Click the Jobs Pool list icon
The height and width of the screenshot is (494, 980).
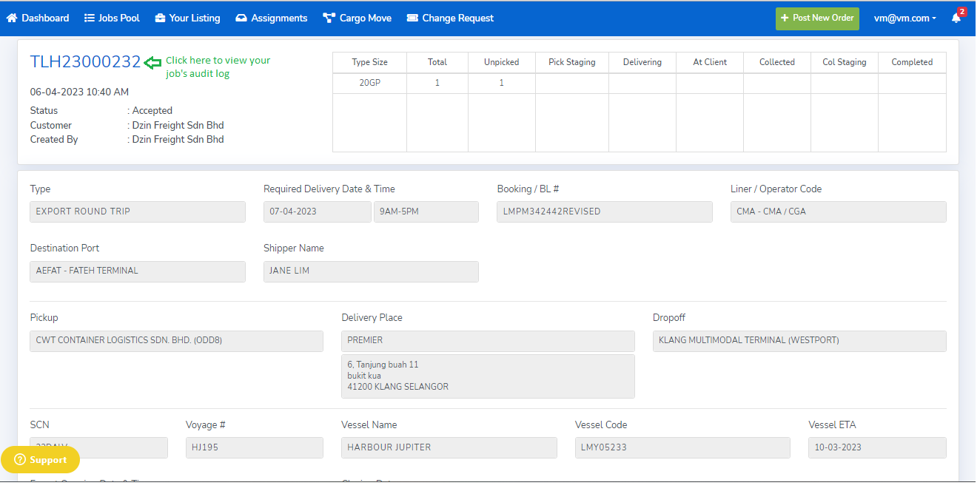[89, 18]
